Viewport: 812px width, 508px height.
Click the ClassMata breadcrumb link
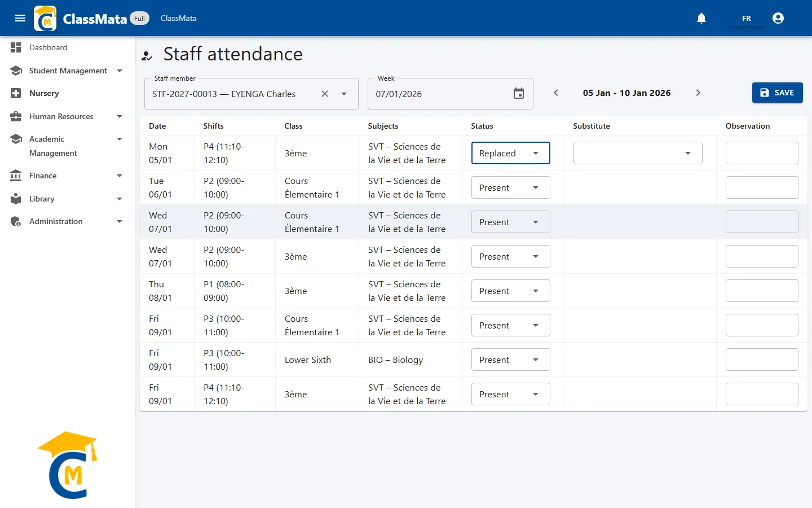point(179,18)
